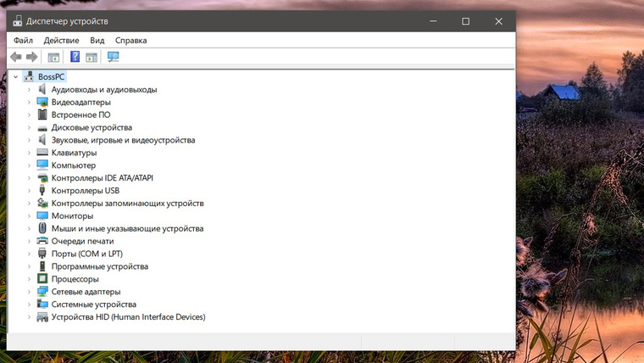Click the Компьютер monitor icon
Viewport: 644px width, 363px height.
42,165
